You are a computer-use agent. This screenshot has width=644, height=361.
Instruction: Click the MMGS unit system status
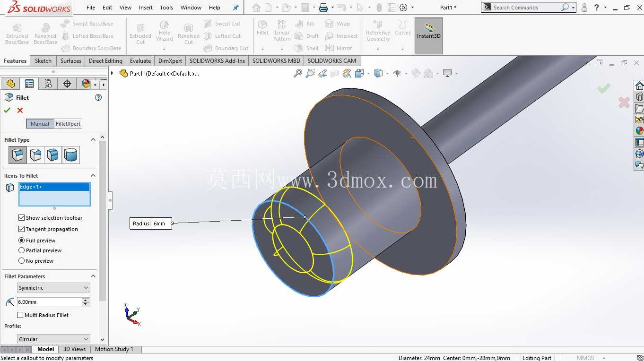click(585, 358)
